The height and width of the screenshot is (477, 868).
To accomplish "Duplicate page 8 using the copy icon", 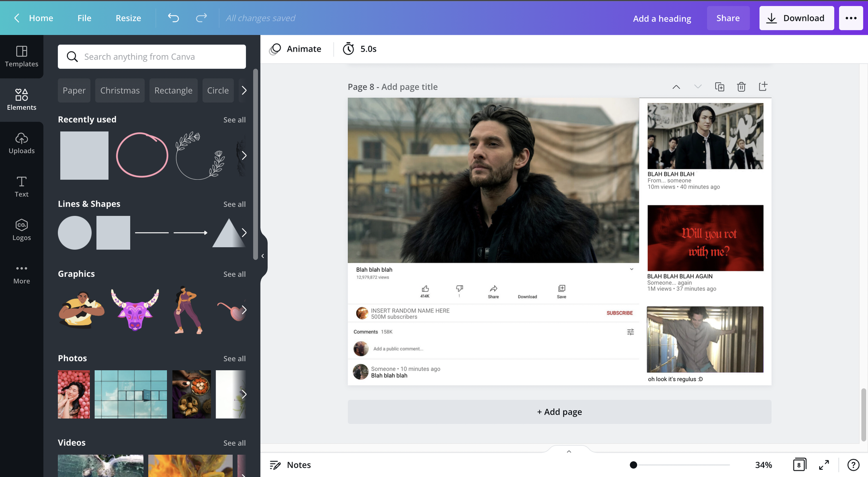I will coord(719,87).
